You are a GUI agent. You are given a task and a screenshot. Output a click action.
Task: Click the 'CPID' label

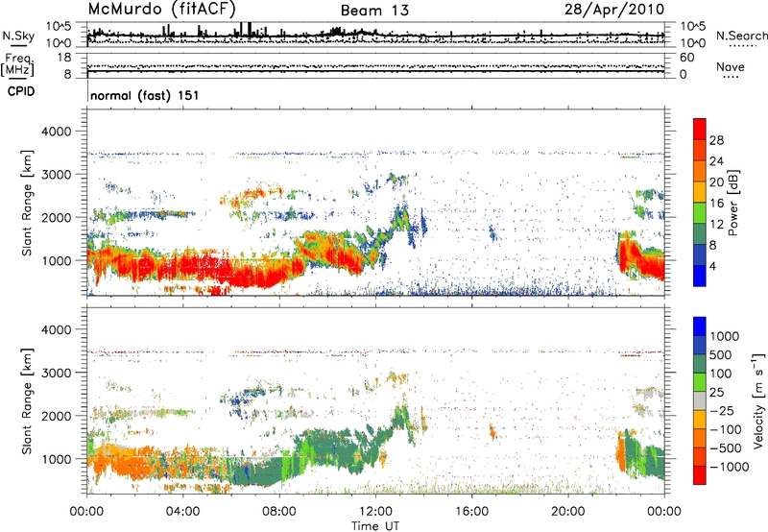tap(21, 91)
